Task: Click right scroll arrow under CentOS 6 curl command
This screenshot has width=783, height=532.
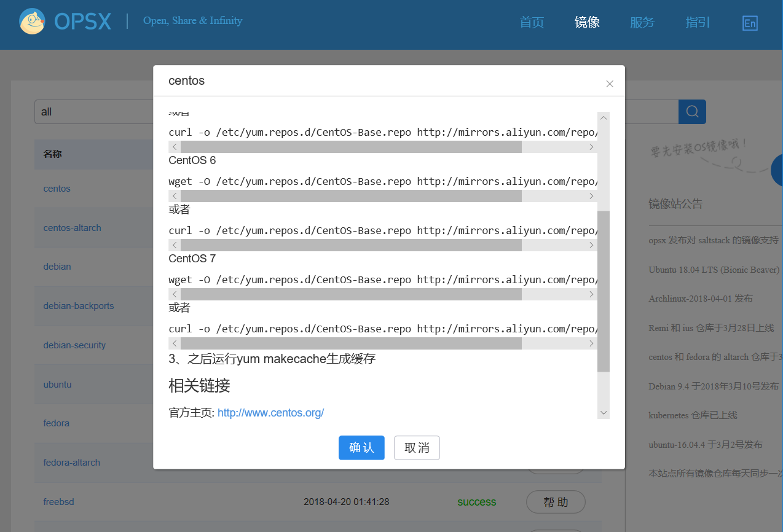Action: 591,245
